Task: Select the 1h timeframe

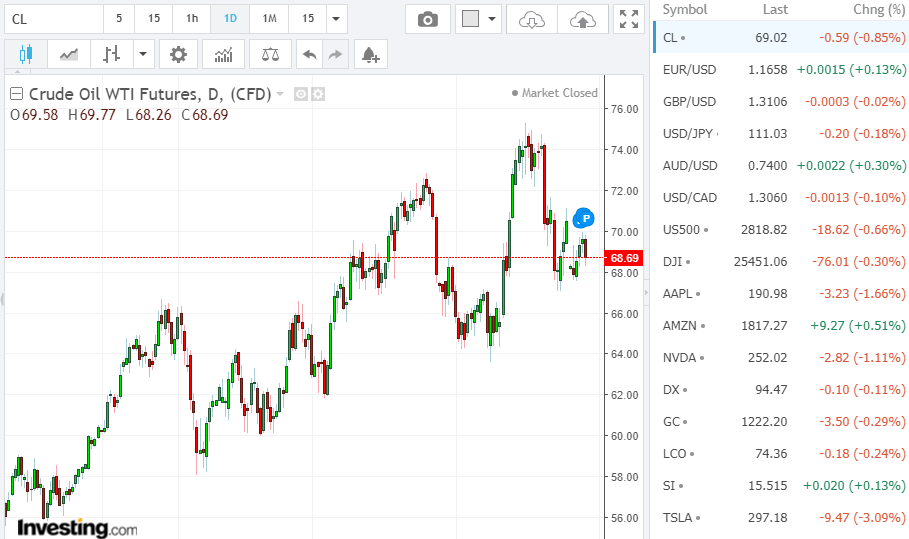Action: point(191,19)
